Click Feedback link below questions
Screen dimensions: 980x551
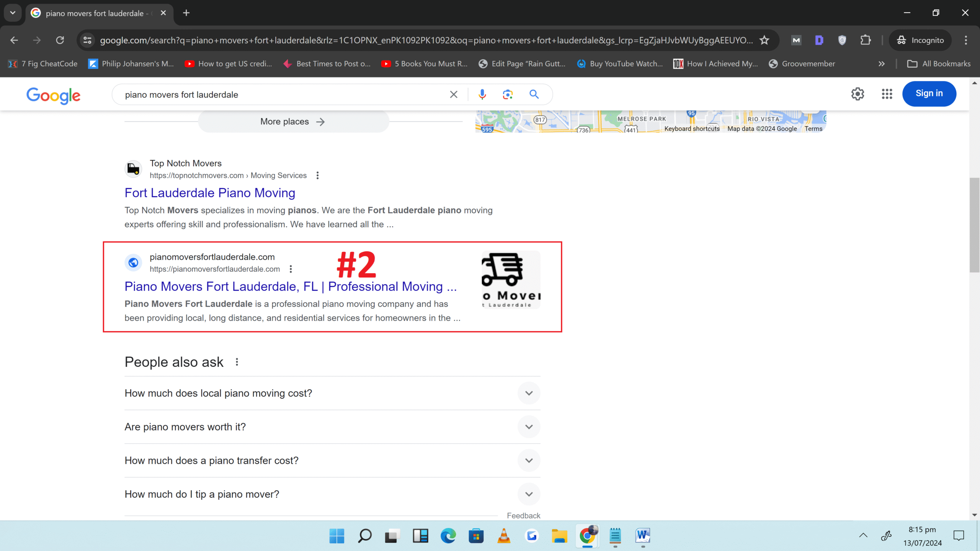point(523,515)
